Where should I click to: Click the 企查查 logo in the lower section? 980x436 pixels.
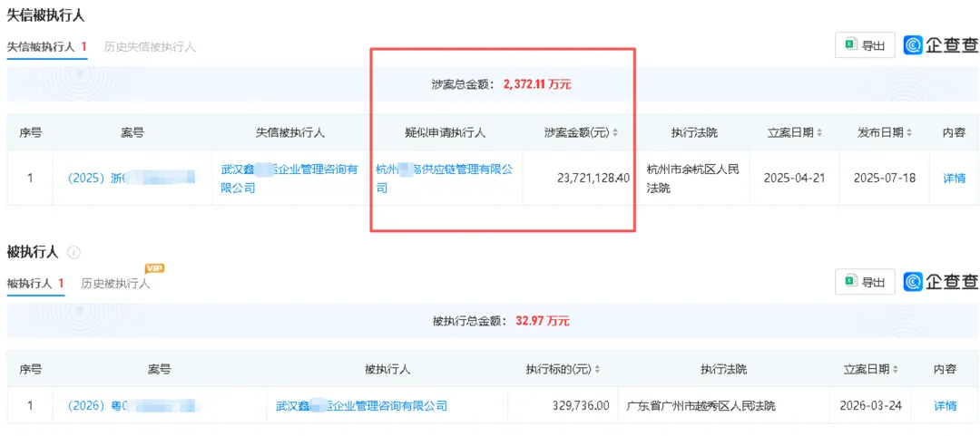941,282
